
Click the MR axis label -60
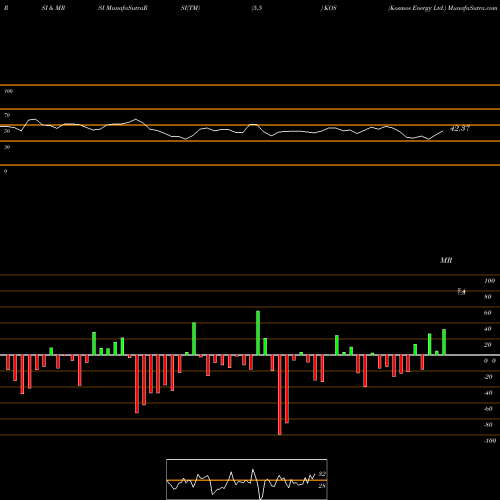[x=488, y=409]
